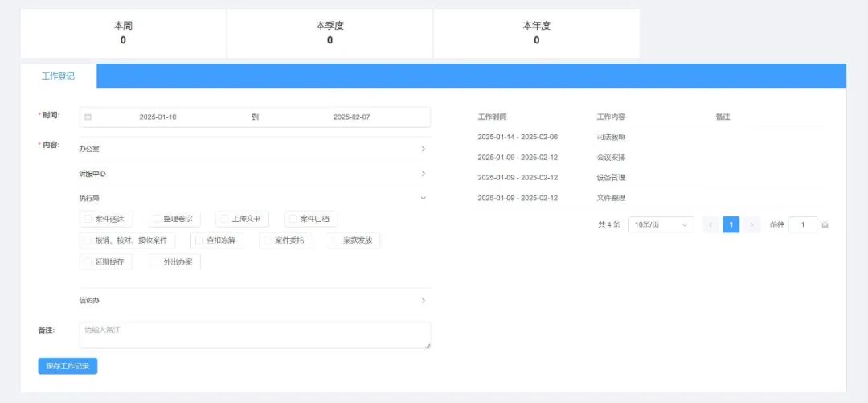
Task: Switch to the 工作登记 tab
Action: pos(58,76)
